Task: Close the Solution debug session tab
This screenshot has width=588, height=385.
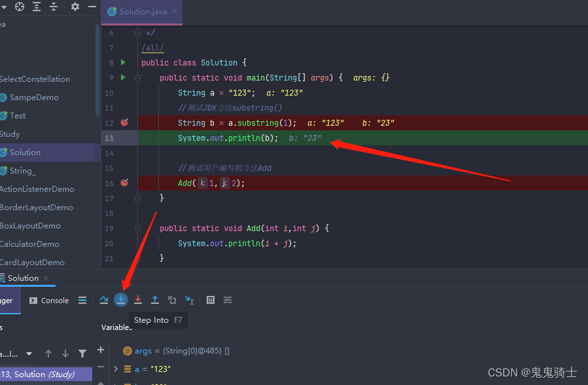Action: pos(46,278)
